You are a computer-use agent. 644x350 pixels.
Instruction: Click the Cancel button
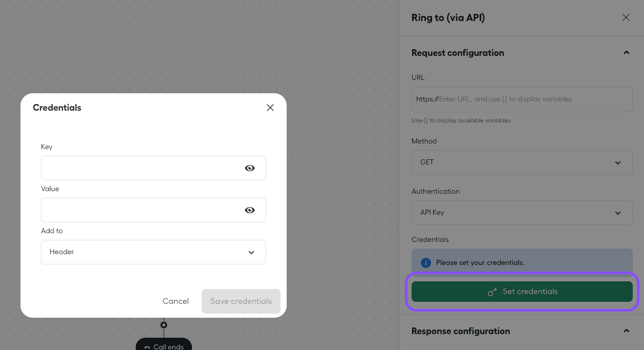click(x=176, y=301)
